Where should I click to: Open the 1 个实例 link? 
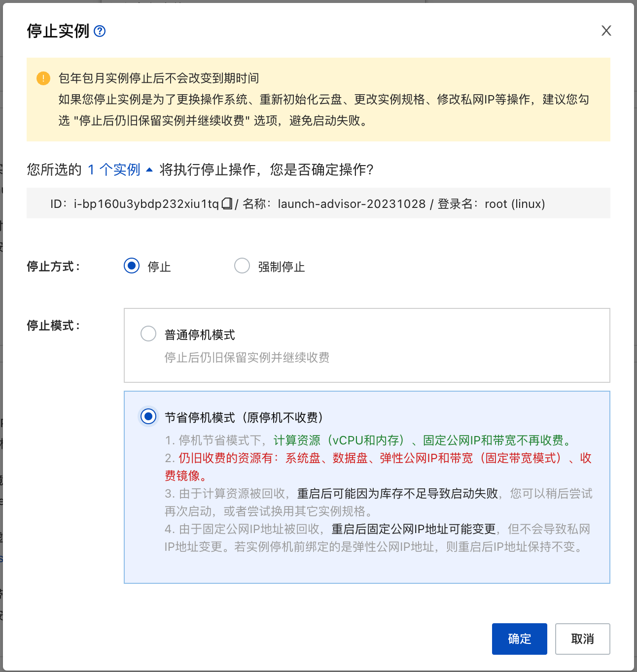pos(114,169)
